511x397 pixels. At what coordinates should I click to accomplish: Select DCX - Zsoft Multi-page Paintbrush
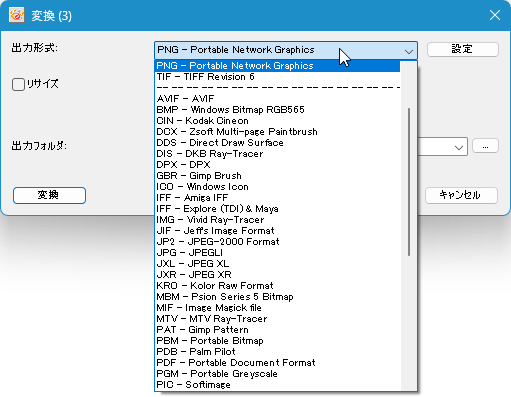[x=278, y=132]
